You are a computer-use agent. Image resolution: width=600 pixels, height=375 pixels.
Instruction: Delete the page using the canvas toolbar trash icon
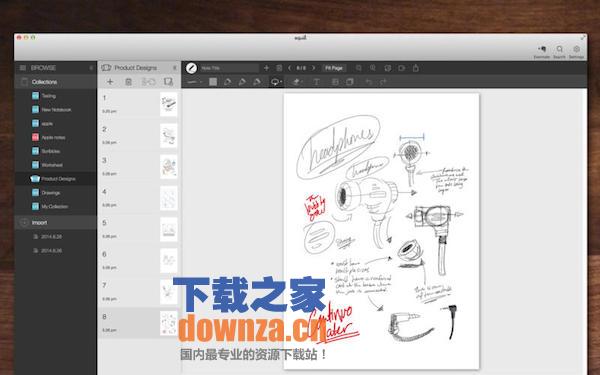279,68
